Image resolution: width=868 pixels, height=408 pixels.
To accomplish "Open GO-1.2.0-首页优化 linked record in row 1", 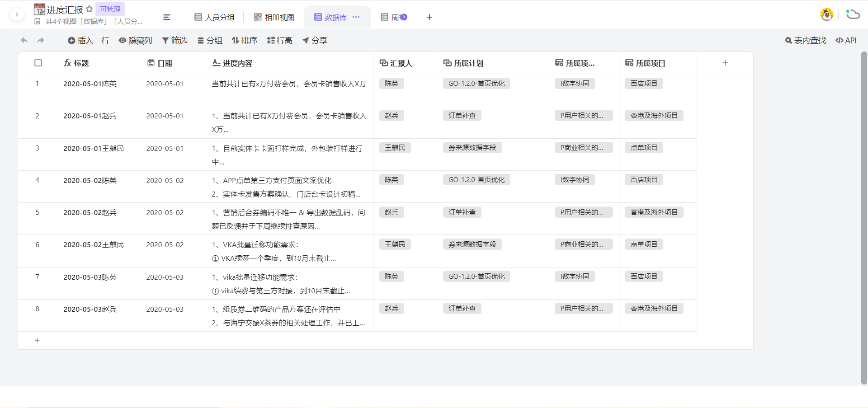I will 476,84.
